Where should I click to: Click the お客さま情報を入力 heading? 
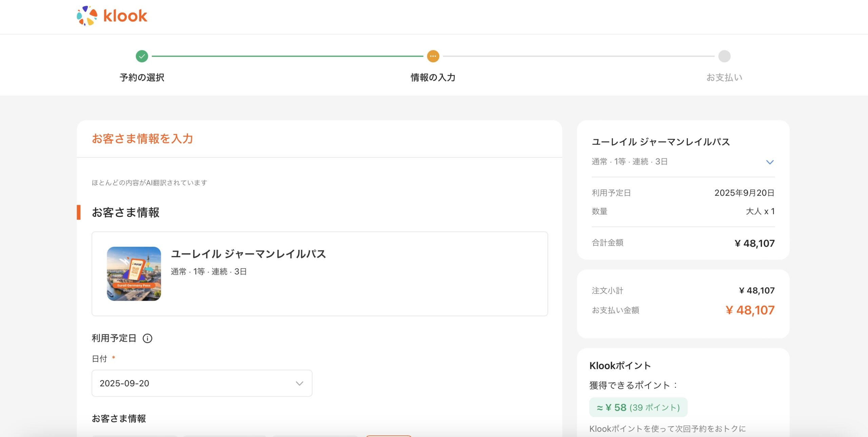pos(142,139)
